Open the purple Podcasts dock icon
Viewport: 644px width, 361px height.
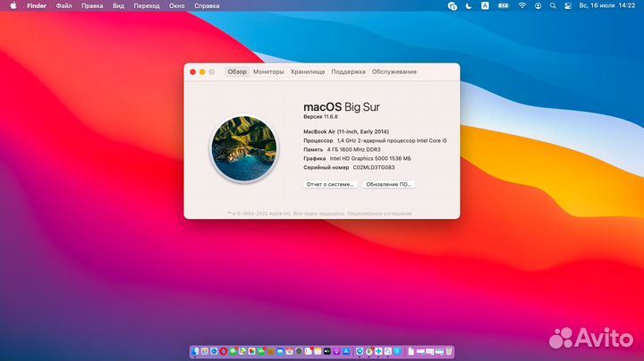[x=336, y=351]
